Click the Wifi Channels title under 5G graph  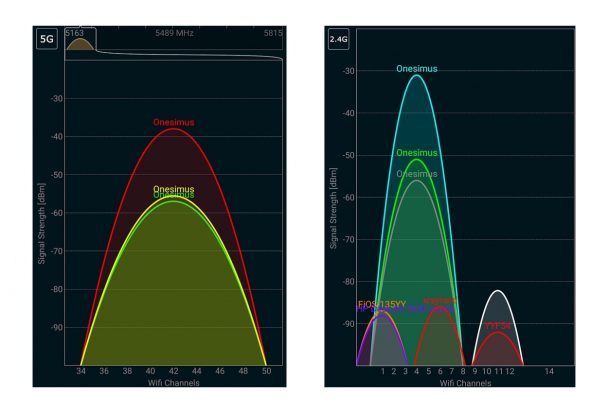(173, 383)
